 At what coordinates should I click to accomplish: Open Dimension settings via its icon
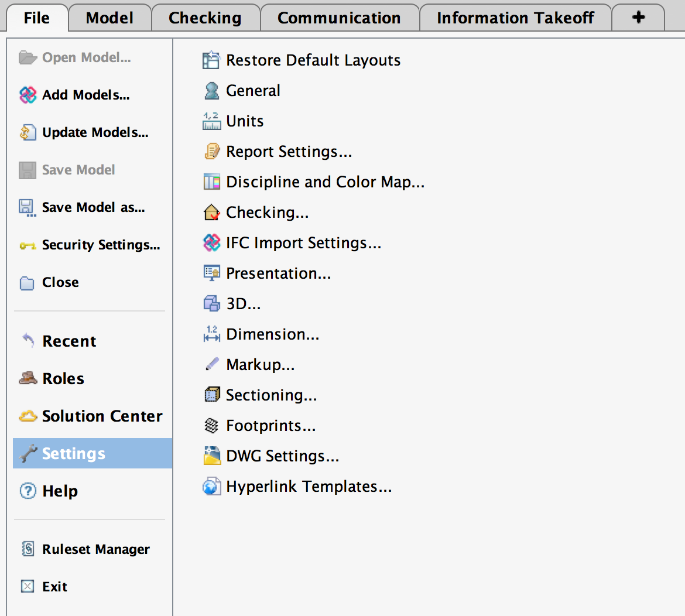[211, 334]
